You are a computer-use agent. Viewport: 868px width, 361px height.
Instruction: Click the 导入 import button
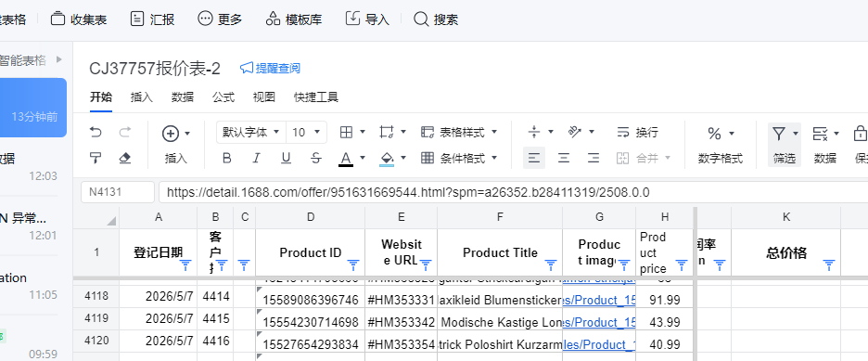pyautogui.click(x=367, y=19)
